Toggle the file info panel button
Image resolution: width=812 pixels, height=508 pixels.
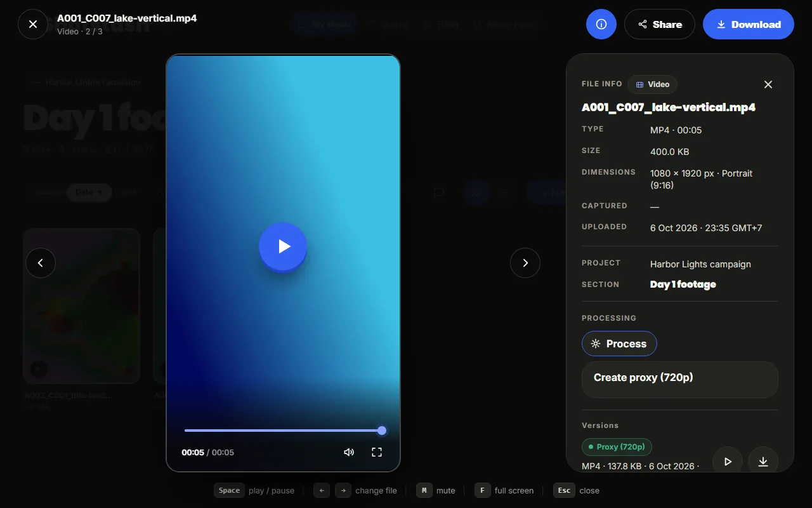tap(601, 24)
